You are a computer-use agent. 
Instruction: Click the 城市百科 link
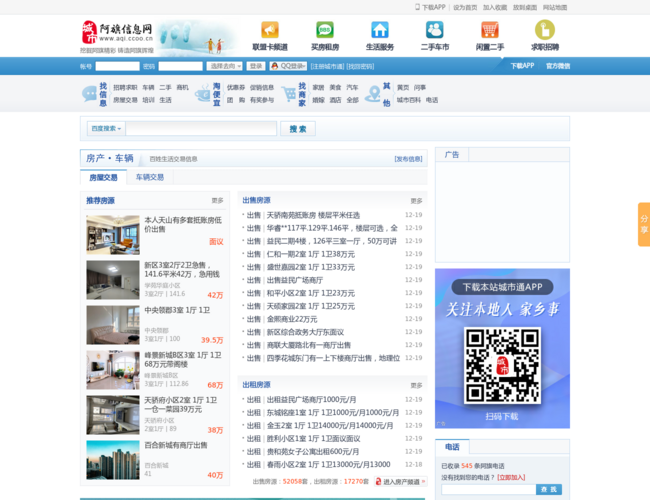pos(409,100)
